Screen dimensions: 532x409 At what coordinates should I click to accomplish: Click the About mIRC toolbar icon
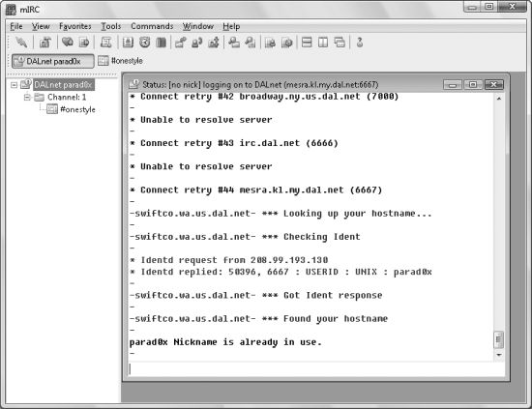(360, 43)
